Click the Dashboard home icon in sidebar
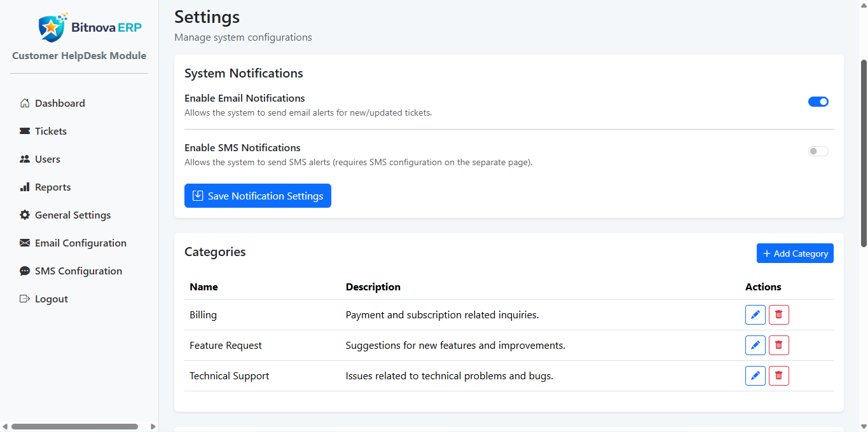The width and height of the screenshot is (868, 432). [x=25, y=104]
